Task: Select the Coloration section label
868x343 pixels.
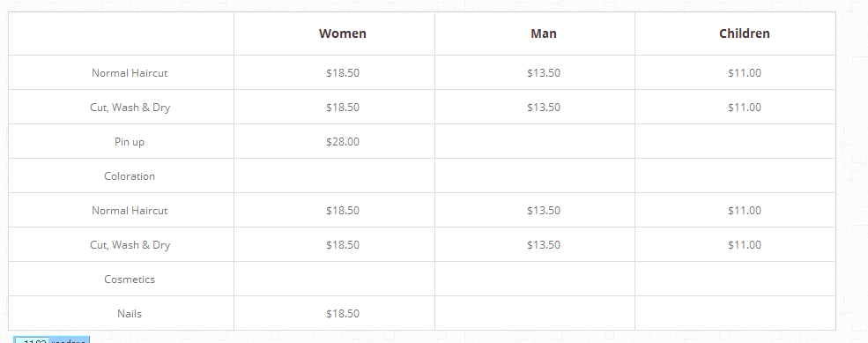Action: point(130,176)
